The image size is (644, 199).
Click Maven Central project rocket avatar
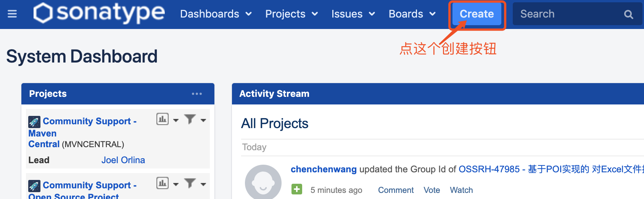[x=34, y=122]
